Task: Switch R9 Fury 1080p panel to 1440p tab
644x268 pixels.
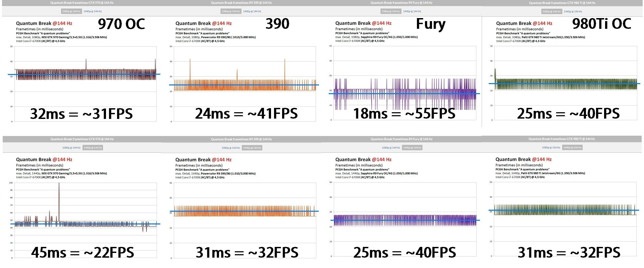Action: tap(412, 11)
